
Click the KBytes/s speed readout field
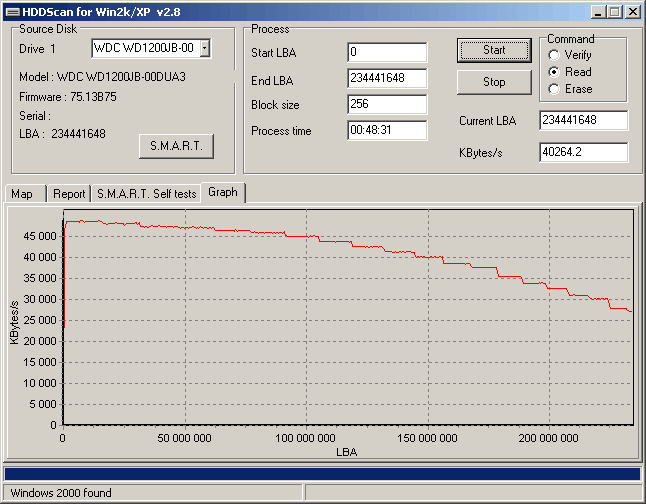583,152
